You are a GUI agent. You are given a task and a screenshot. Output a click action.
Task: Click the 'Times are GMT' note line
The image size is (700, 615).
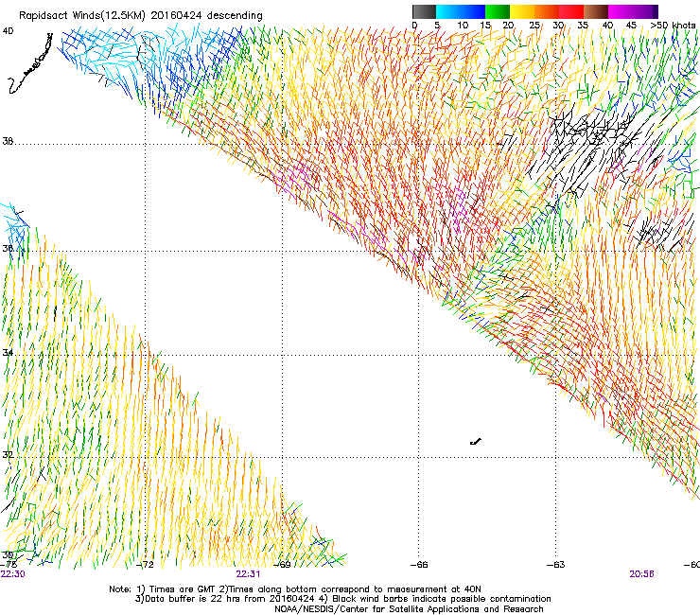coord(295,589)
